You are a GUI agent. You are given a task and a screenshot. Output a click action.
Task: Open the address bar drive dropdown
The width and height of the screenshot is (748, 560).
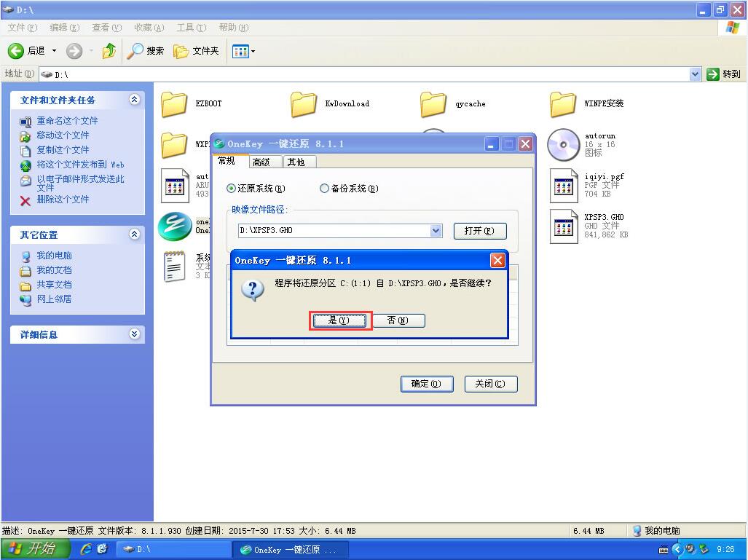[x=696, y=74]
